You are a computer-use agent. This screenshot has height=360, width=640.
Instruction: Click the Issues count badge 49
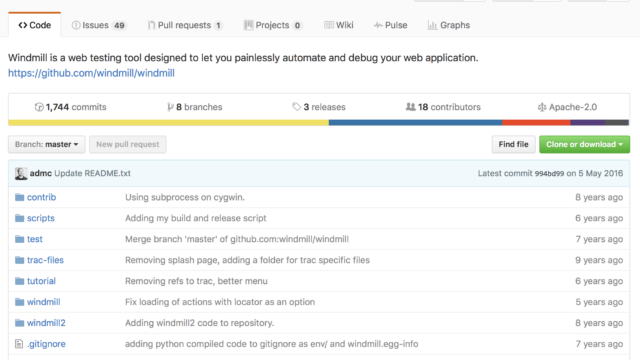click(119, 25)
